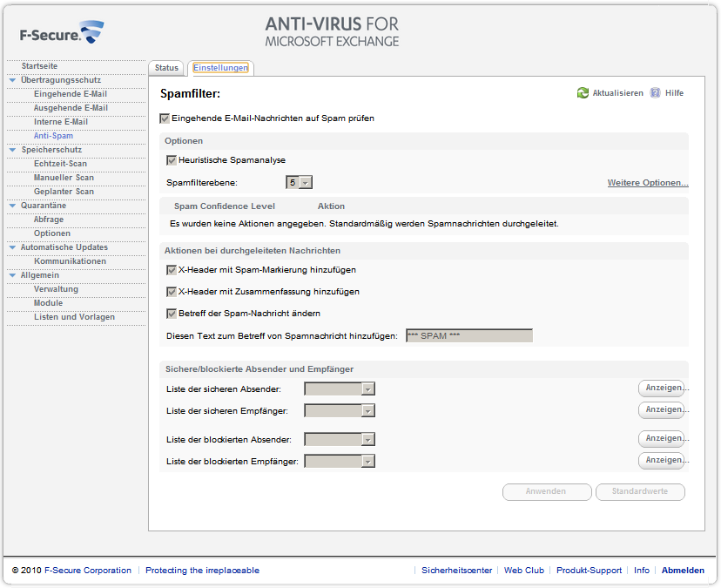Open Echtzeit-Scan in the sidebar
721x588 pixels.
(x=60, y=164)
